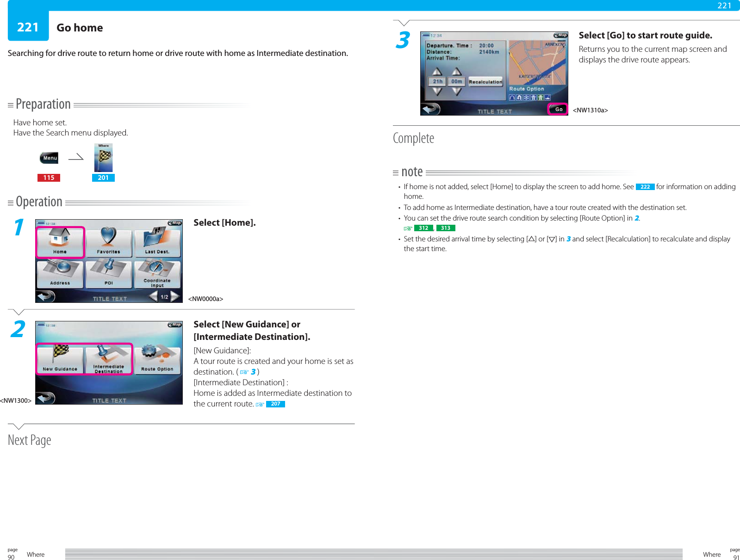The height and width of the screenshot is (560, 740).
Task: Select the POI pushpin icon
Action: tap(109, 273)
